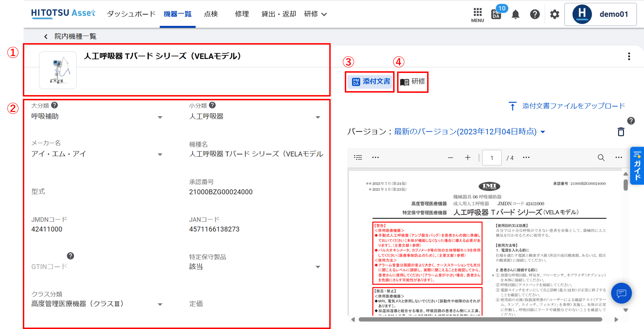The height and width of the screenshot is (329, 644).
Task: Click 院内機種一覧 breadcrumb link
Action: pos(75,37)
